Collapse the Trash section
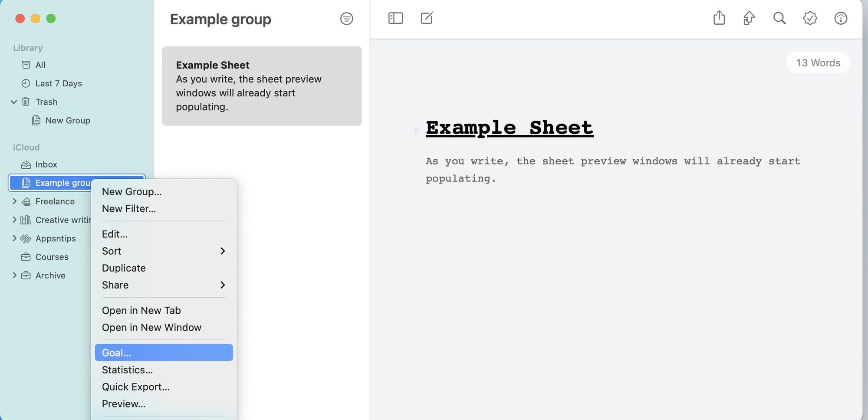 click(x=14, y=102)
